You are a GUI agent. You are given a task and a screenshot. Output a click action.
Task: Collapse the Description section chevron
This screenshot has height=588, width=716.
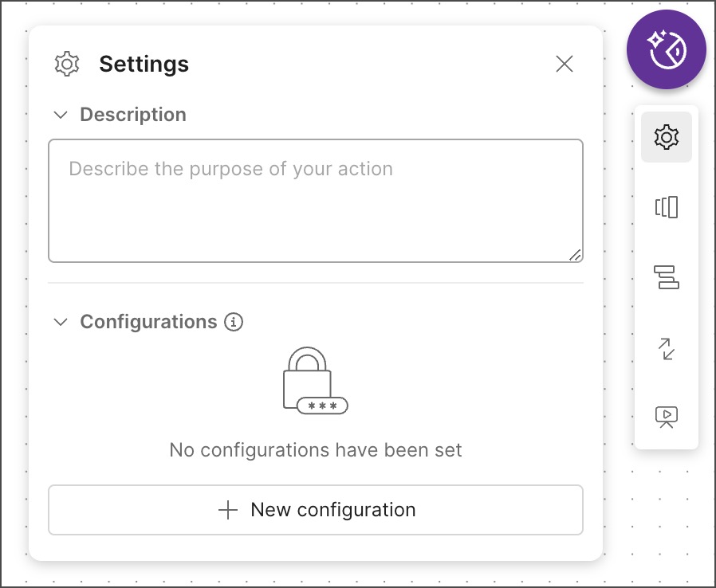61,115
